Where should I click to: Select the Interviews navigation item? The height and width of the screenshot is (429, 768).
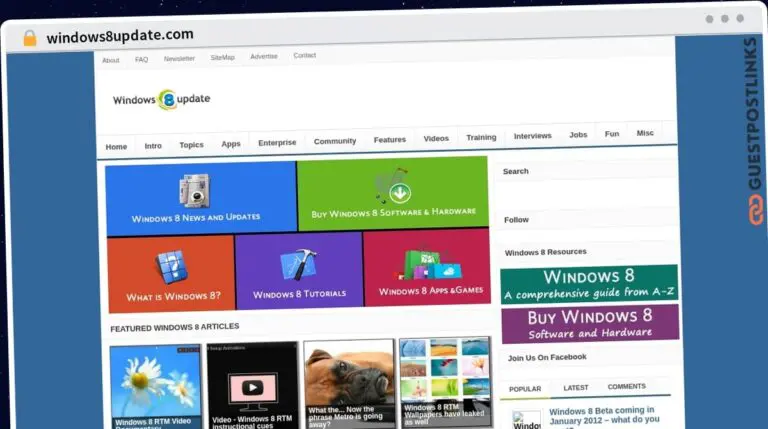tap(532, 136)
